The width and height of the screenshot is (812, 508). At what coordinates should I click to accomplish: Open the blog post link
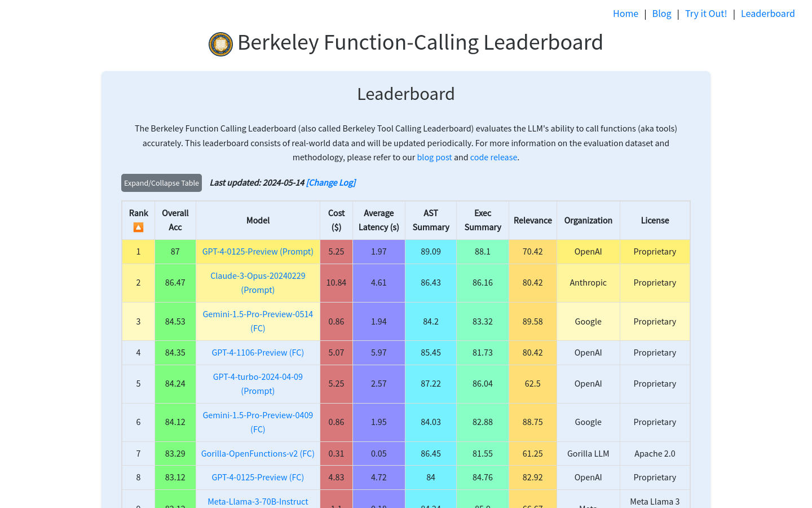[x=434, y=157]
